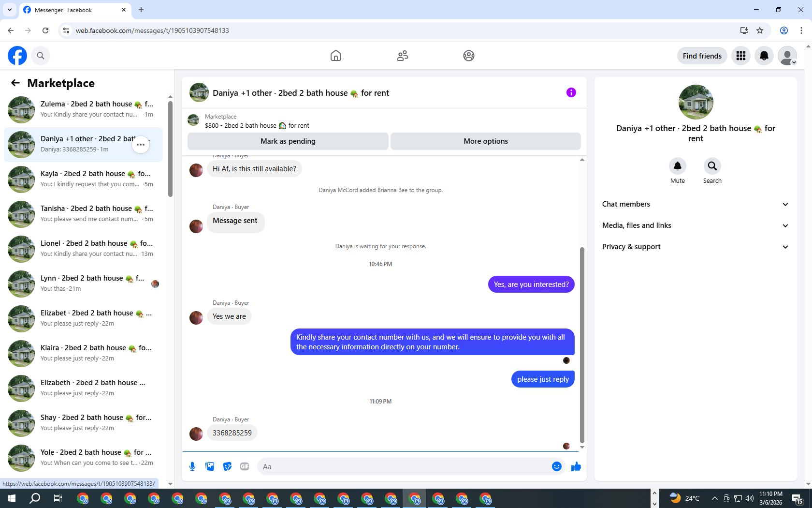Open Shay 2bed 2 bath house conversation

coord(83,423)
